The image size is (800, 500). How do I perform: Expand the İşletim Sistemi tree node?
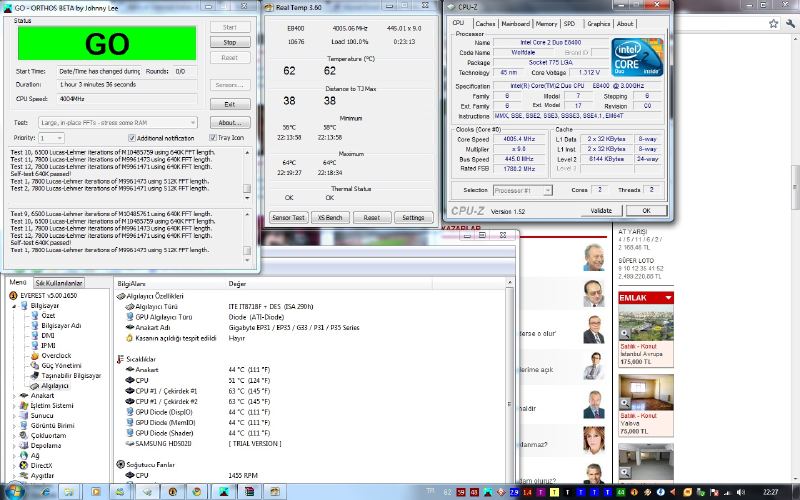[x=14, y=406]
